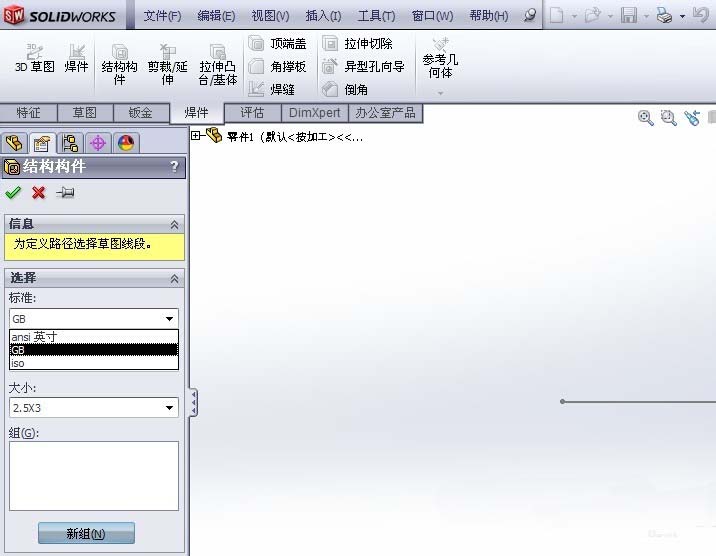The width and height of the screenshot is (716, 556).
Task: Click the Print icon
Action: pos(664,16)
